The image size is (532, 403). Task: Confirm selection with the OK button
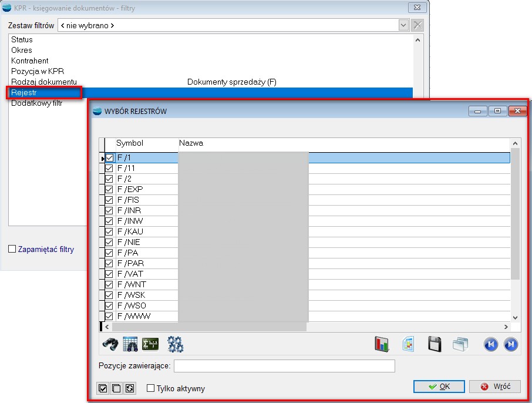click(439, 387)
